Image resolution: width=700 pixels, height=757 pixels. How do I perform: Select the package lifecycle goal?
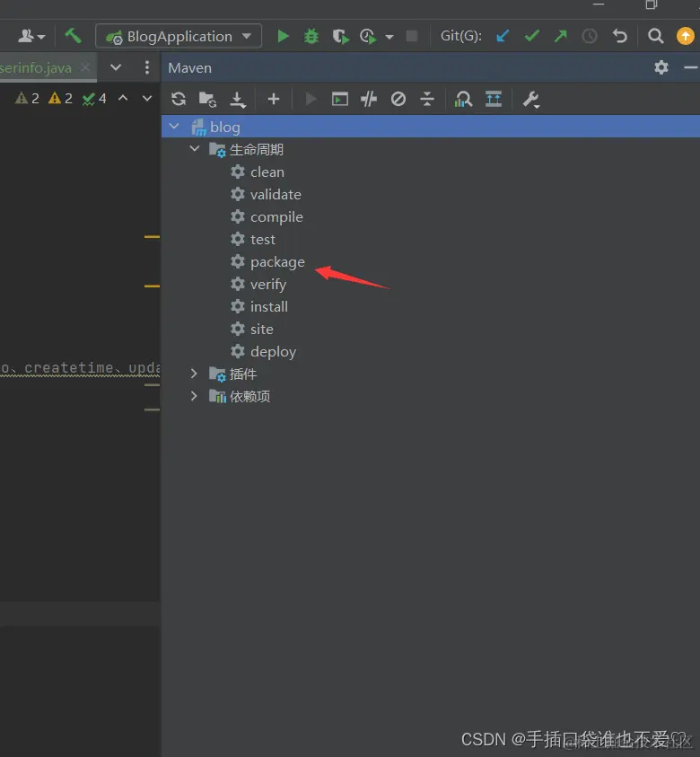267,262
